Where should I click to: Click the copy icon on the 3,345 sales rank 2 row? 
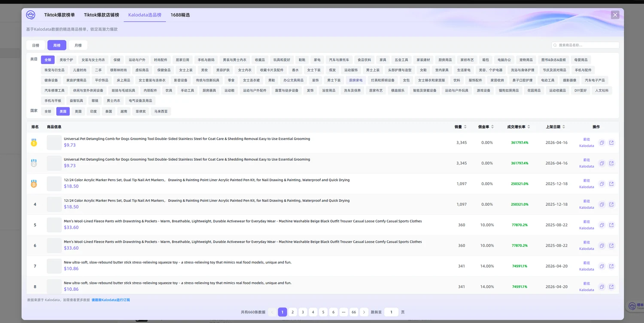click(x=602, y=163)
